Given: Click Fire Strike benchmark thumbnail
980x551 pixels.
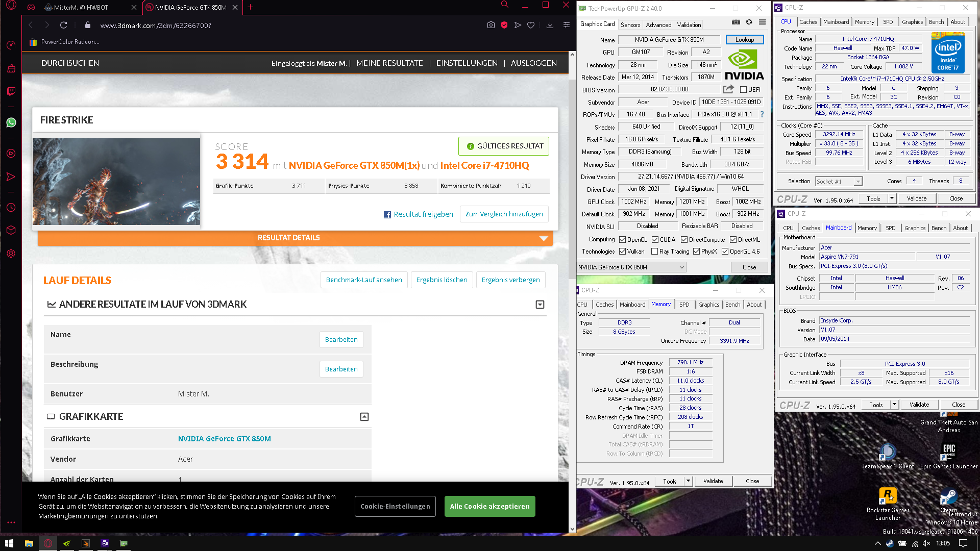Looking at the screenshot, I should pyautogui.click(x=116, y=182).
